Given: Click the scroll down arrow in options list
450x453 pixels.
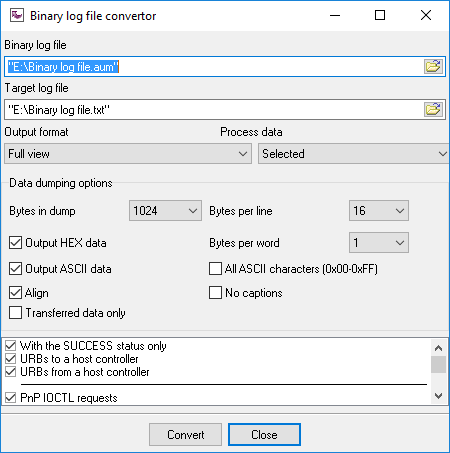Looking at the screenshot, I should click(438, 396).
